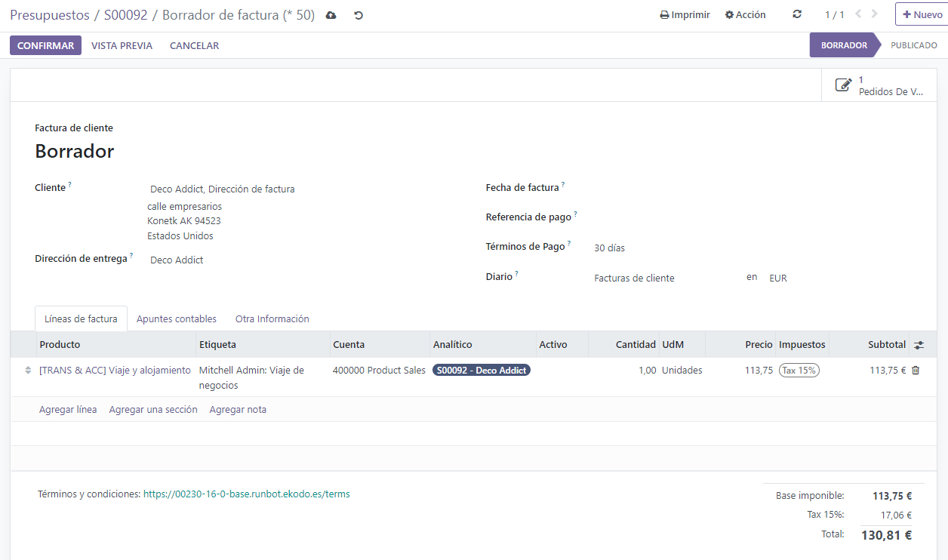Click the refresh record icon
This screenshot has height=560, width=948.
tap(797, 14)
